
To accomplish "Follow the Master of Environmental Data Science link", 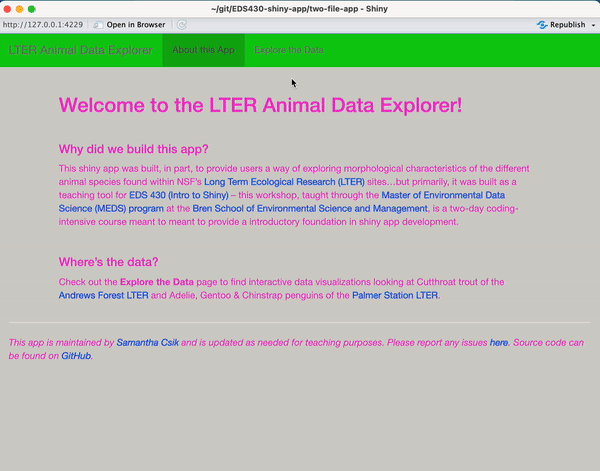I will pyautogui.click(x=282, y=202).
